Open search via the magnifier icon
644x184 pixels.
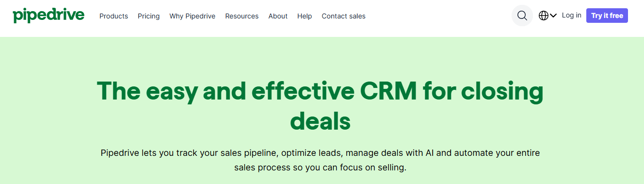pos(522,16)
